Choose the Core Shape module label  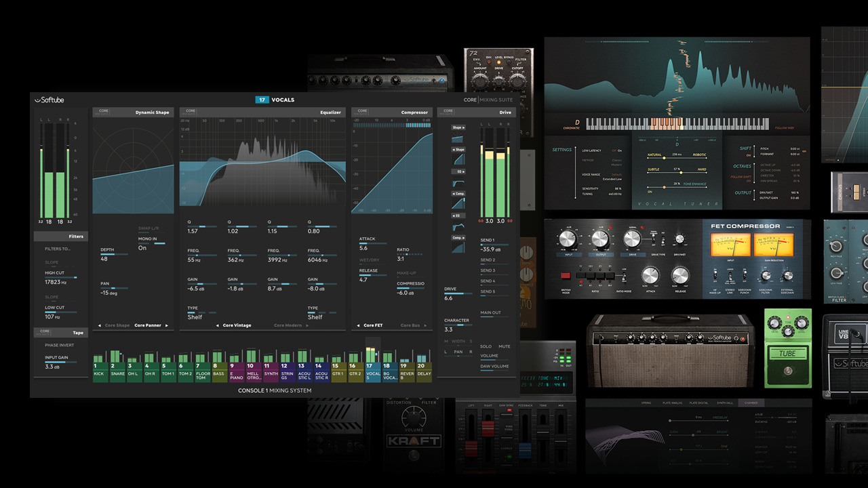pos(117,325)
